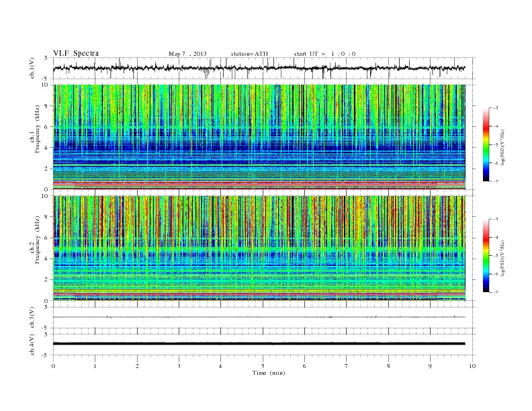Screen dimensions: 532x411
Task: Click the "5" tick on ch.3(V) axis
Action: (x=46, y=307)
